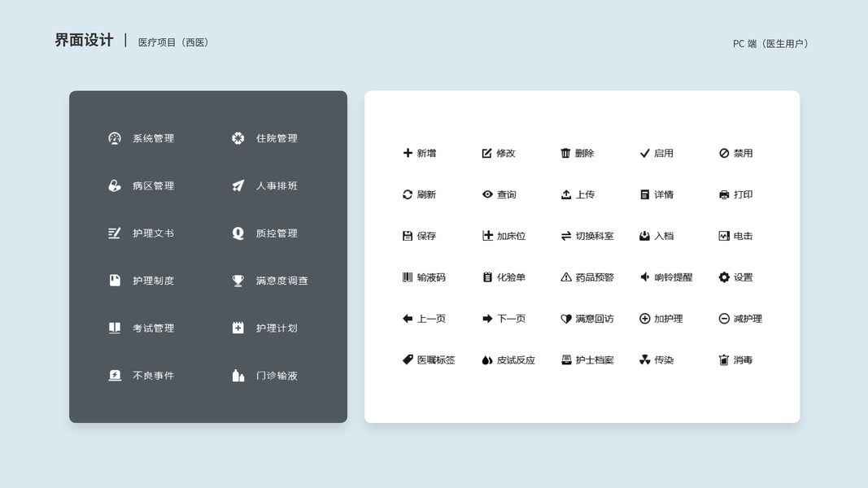Click the 设置 gear icon
Screen dimensions: 868x488
(x=724, y=277)
